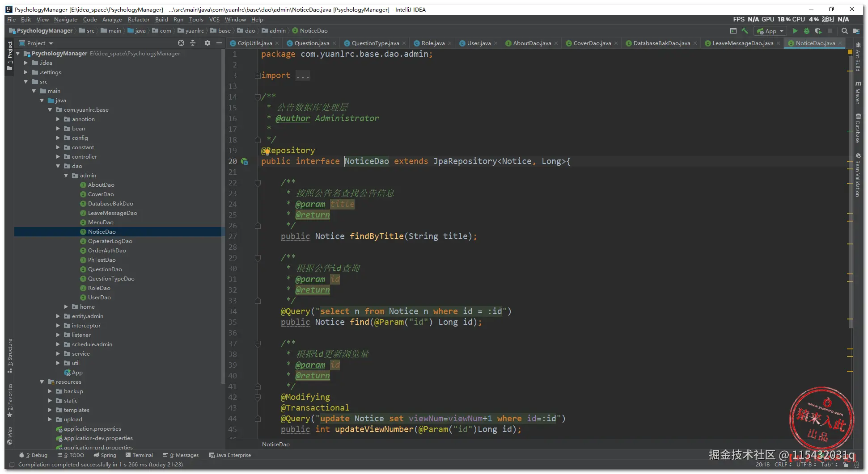Fold the import block on line 3
This screenshot has height=474, width=868.
pyautogui.click(x=258, y=76)
